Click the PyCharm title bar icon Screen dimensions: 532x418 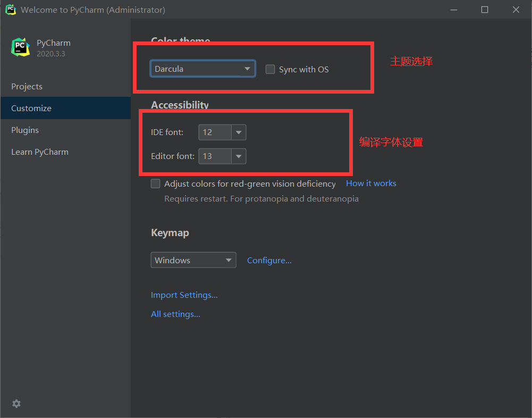(x=11, y=10)
